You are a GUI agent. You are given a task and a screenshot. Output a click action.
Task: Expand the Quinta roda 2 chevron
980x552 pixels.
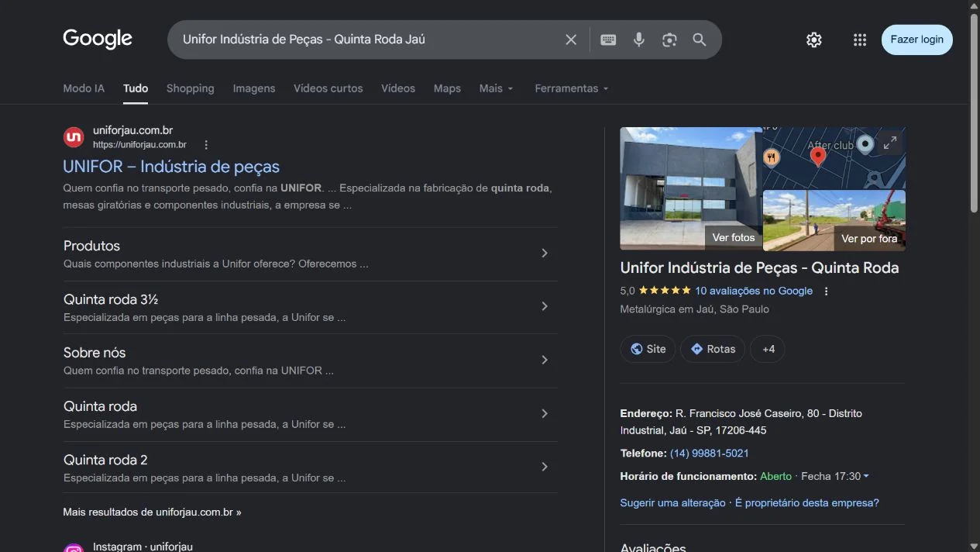pyautogui.click(x=545, y=467)
